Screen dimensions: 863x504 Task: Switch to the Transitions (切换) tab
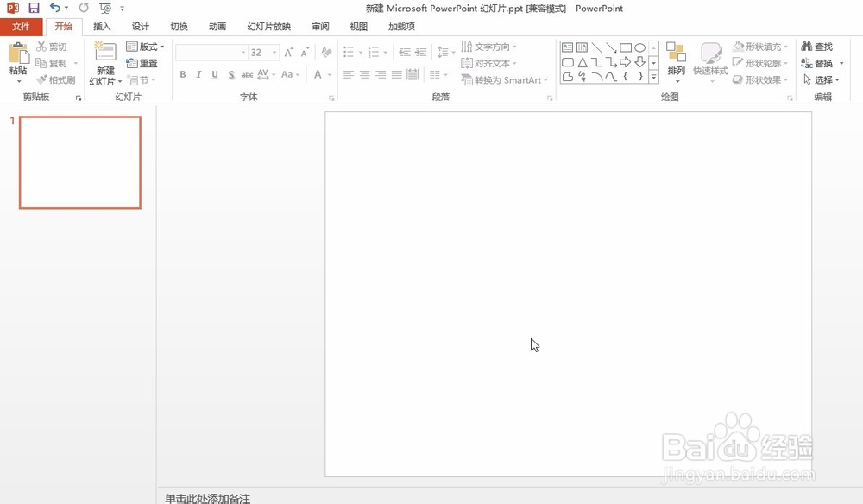[179, 27]
